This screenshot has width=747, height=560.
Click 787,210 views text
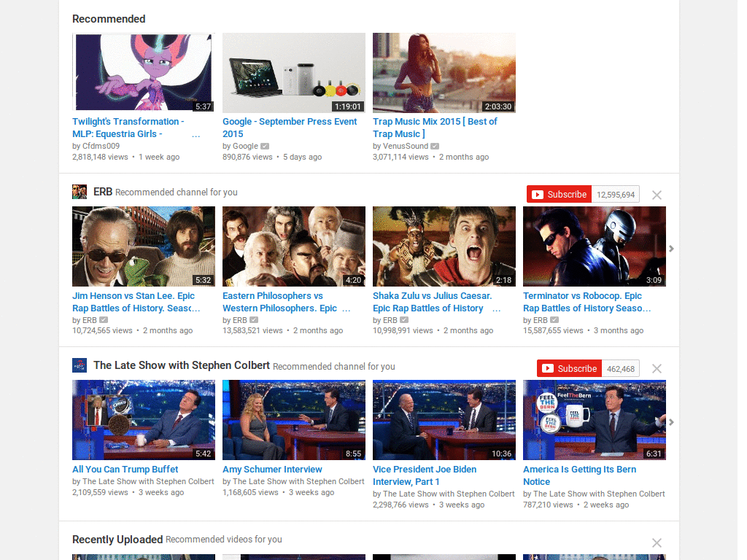tap(548, 505)
